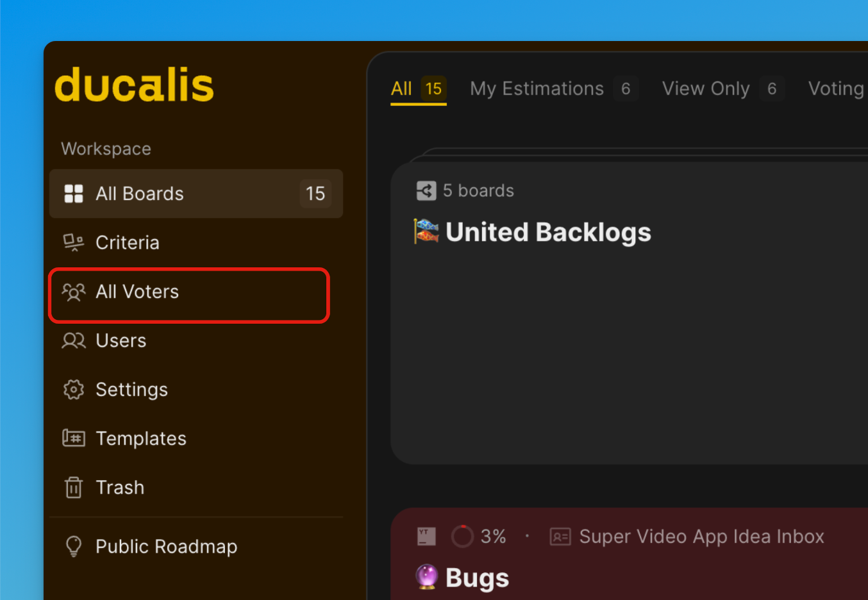868x600 pixels.
Task: Click the Templates icon in sidebar
Action: tap(74, 438)
